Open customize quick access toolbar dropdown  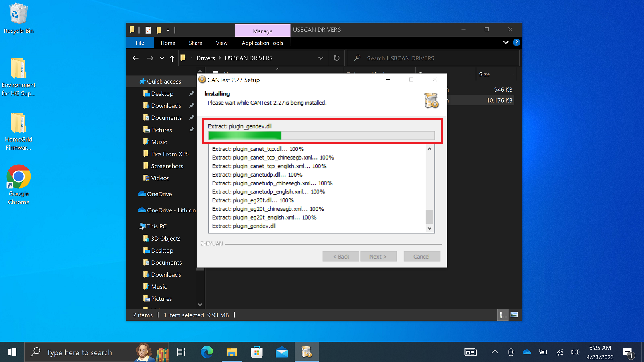[x=168, y=30]
